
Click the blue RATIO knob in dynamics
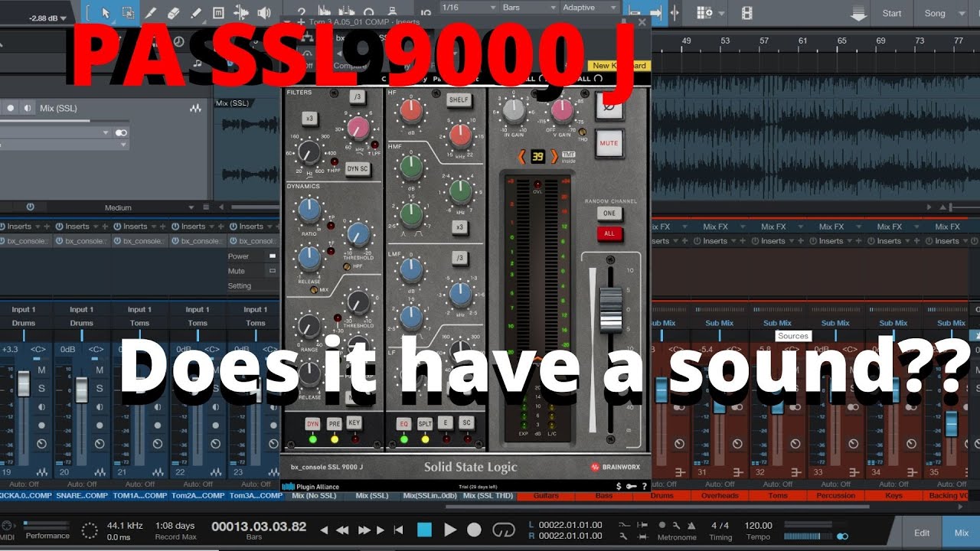point(309,209)
